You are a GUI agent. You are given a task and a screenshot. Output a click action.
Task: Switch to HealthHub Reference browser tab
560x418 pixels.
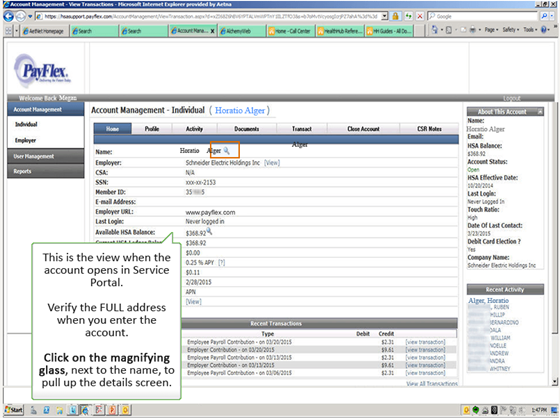point(340,31)
